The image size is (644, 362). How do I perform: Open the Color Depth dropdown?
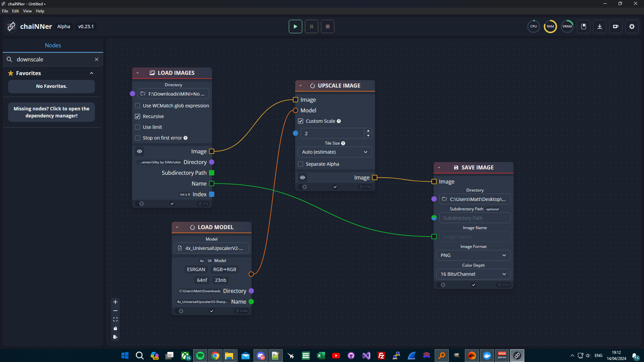pos(473,274)
